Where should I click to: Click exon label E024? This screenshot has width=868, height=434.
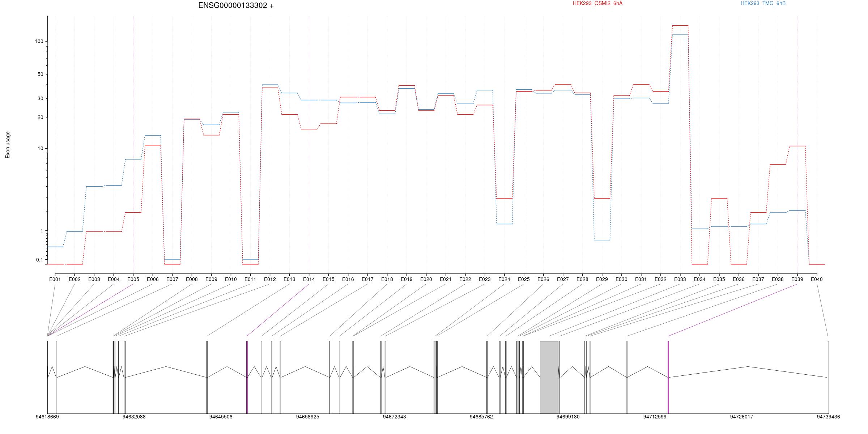(504, 279)
